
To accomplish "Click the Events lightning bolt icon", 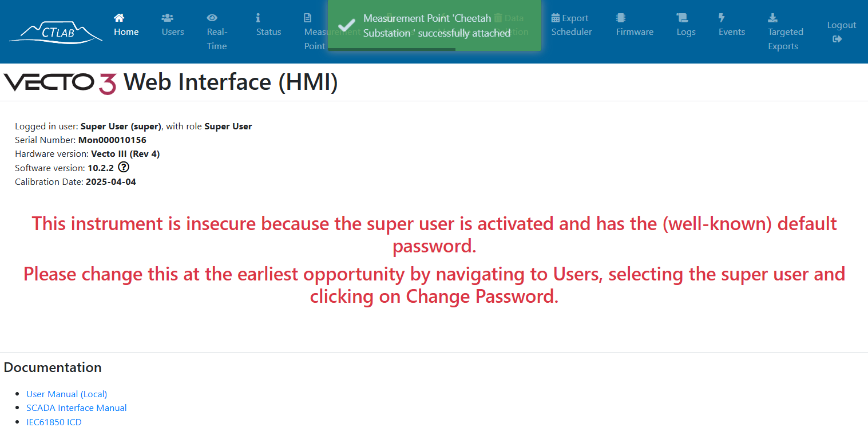I will 722,18.
